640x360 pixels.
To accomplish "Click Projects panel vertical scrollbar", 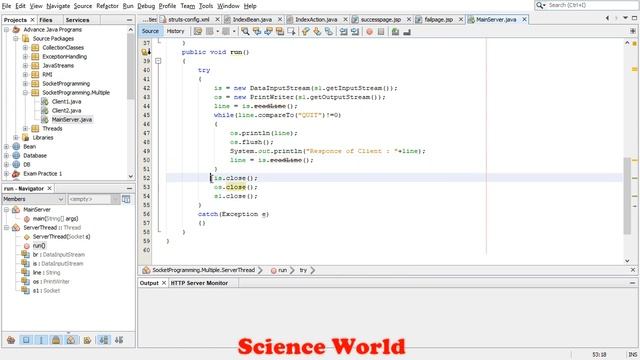I will point(131,65).
